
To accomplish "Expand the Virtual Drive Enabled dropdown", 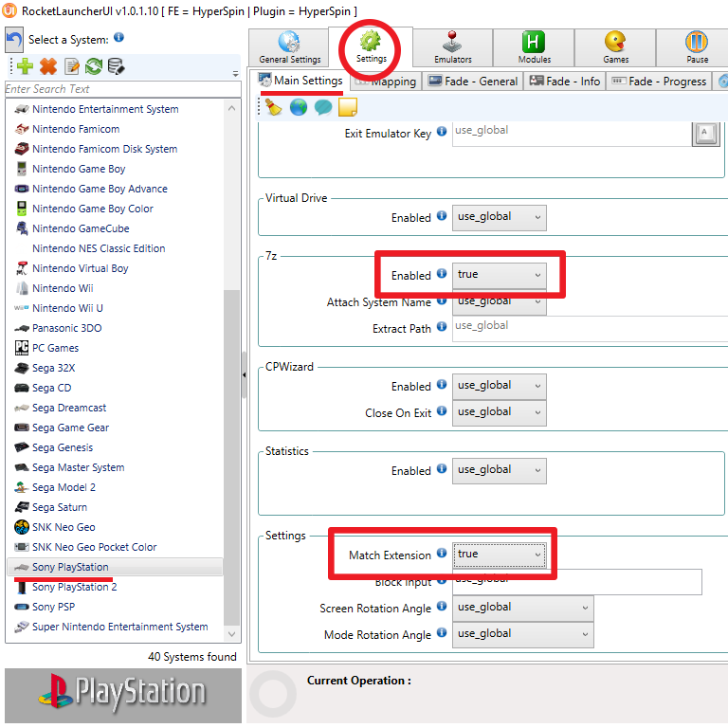I will [x=500, y=217].
